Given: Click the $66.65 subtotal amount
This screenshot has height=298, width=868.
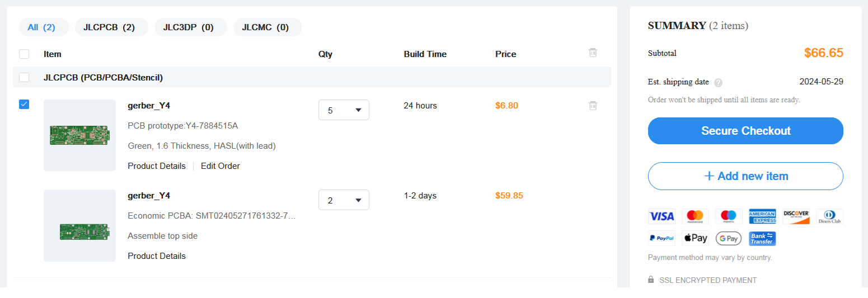Looking at the screenshot, I should (x=824, y=53).
